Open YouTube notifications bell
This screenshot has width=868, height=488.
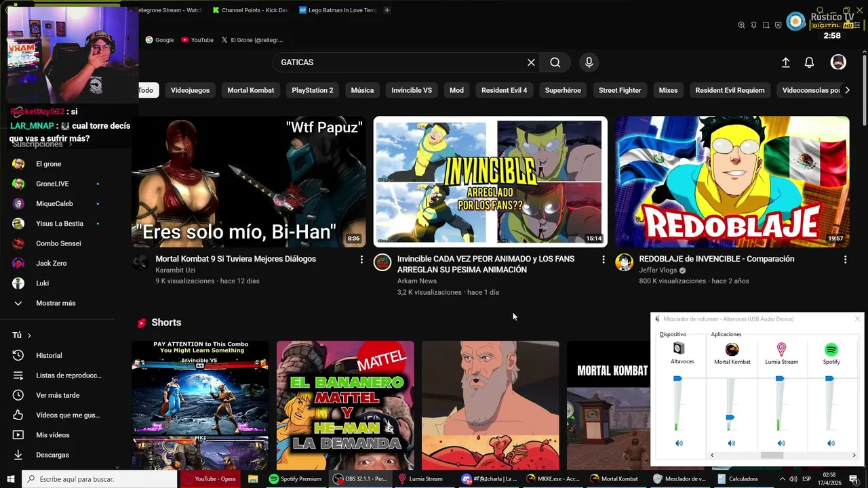point(809,62)
